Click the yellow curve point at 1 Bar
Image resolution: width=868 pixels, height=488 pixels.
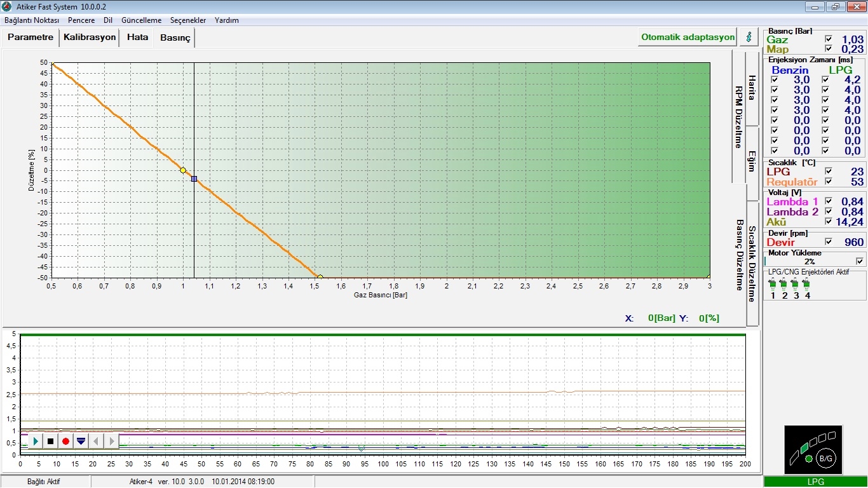coord(183,170)
